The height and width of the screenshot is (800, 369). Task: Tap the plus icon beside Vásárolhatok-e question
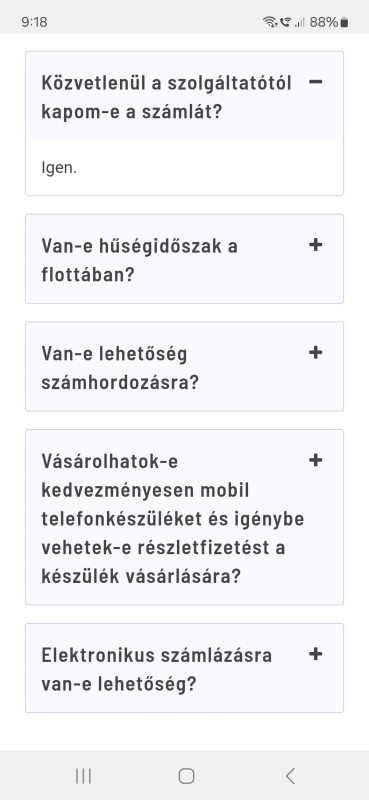[316, 460]
